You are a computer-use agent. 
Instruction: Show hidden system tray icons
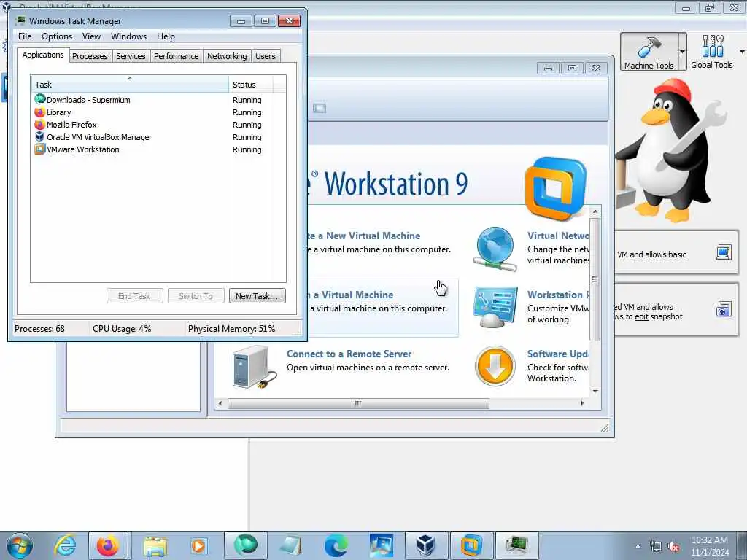(x=638, y=547)
